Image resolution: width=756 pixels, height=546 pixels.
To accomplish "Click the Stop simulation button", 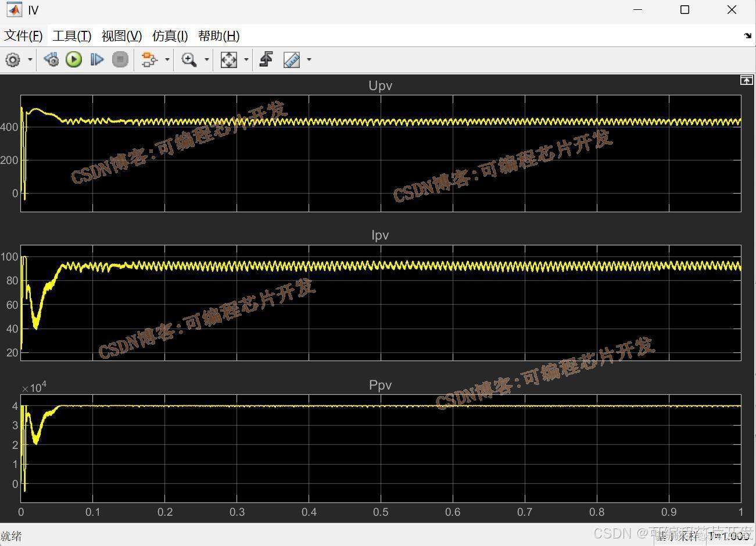I will coord(120,59).
